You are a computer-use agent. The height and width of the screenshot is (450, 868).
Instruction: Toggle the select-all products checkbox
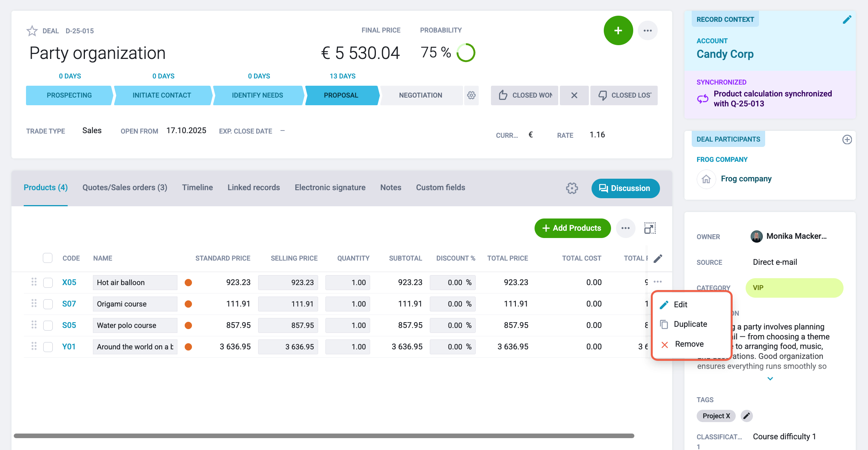pos(48,258)
